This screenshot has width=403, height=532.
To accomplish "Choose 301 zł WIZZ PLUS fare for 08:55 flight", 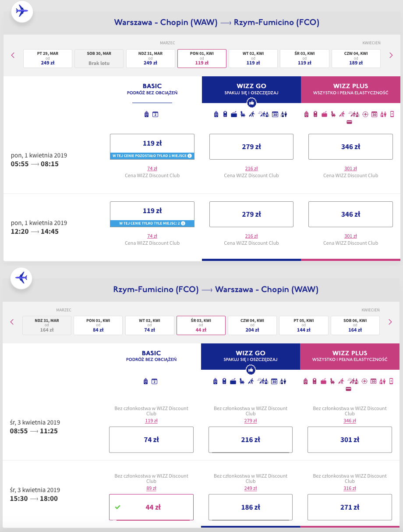I will [350, 439].
